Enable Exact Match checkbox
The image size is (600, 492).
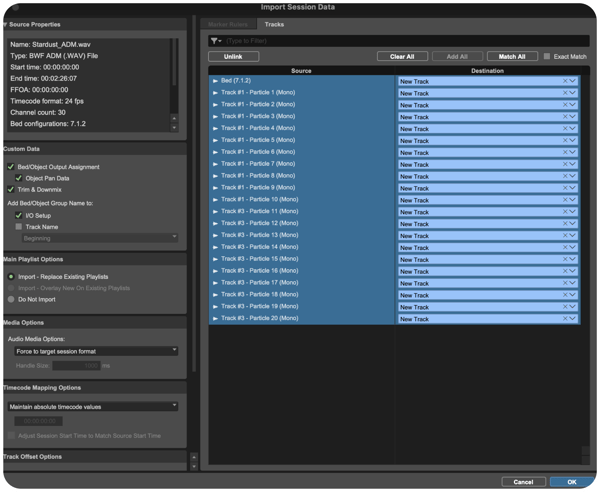[x=547, y=56]
